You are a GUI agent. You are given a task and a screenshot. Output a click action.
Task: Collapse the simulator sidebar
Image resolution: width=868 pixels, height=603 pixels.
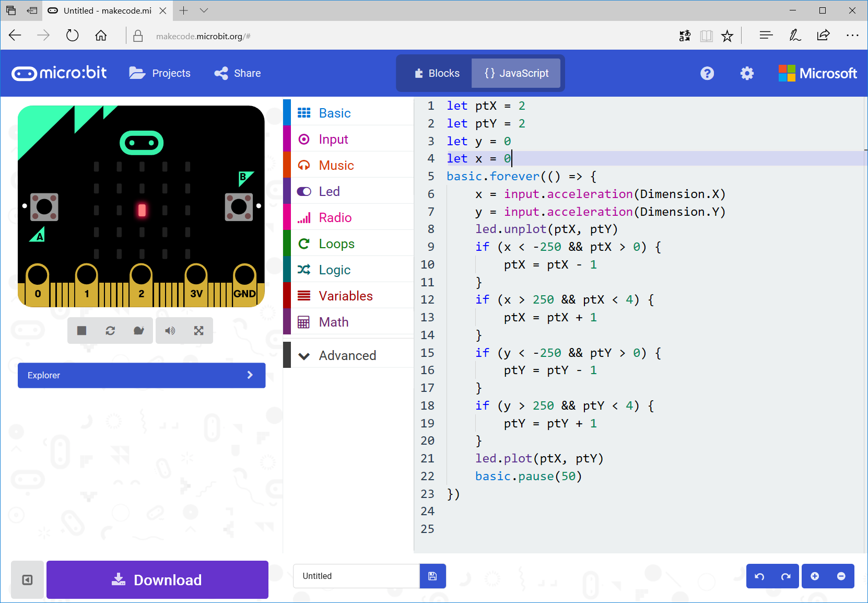tap(27, 579)
